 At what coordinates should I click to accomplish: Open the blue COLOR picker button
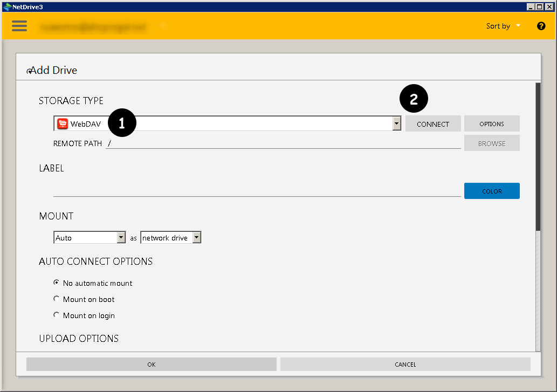[x=491, y=191]
